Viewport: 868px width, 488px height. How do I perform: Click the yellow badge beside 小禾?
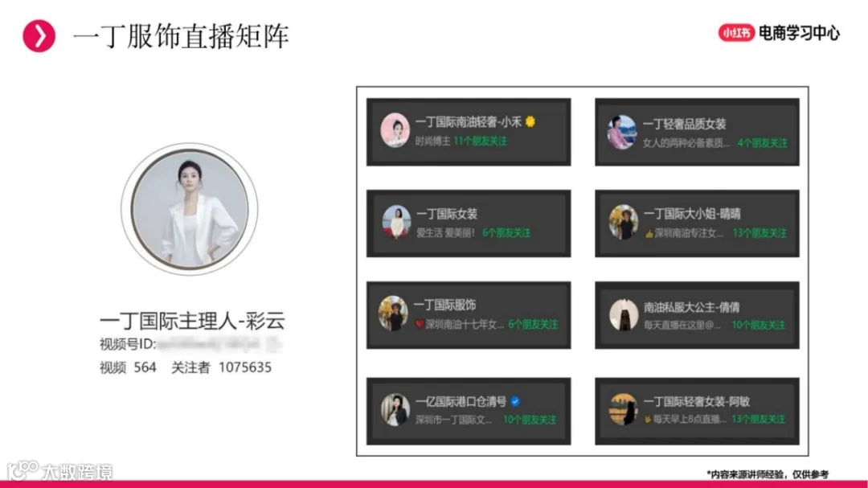(x=530, y=121)
